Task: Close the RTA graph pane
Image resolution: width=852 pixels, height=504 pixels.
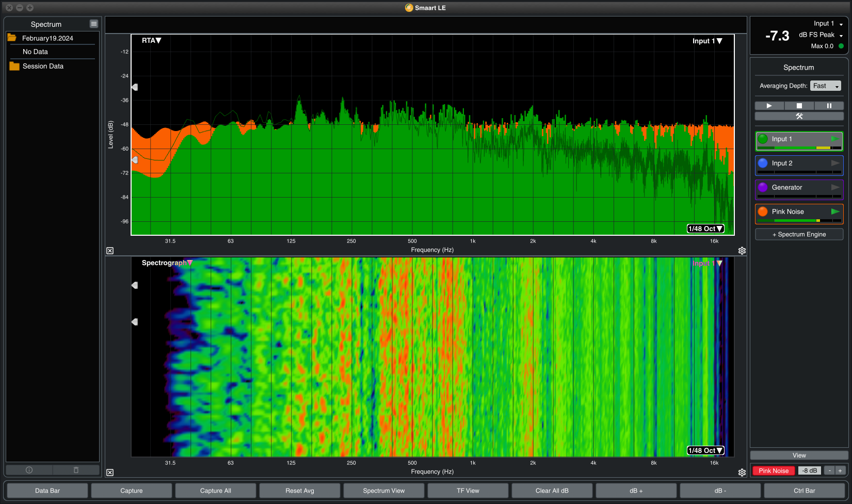Action: [110, 251]
